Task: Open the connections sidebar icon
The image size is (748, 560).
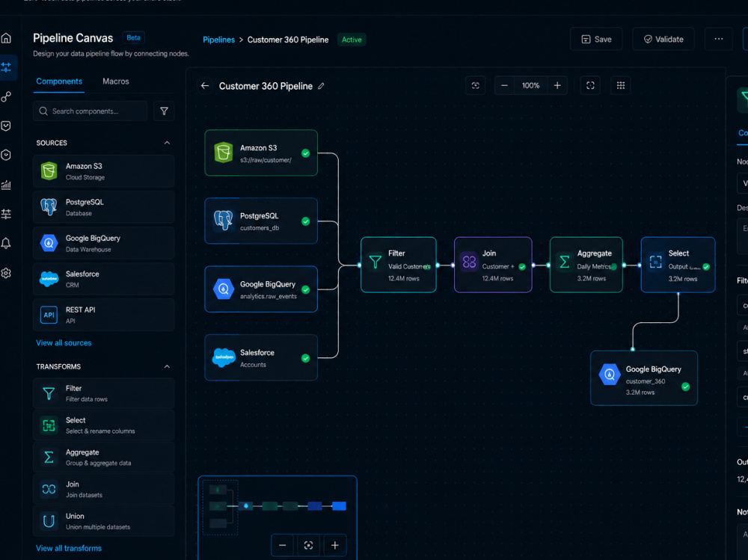Action: click(6, 97)
